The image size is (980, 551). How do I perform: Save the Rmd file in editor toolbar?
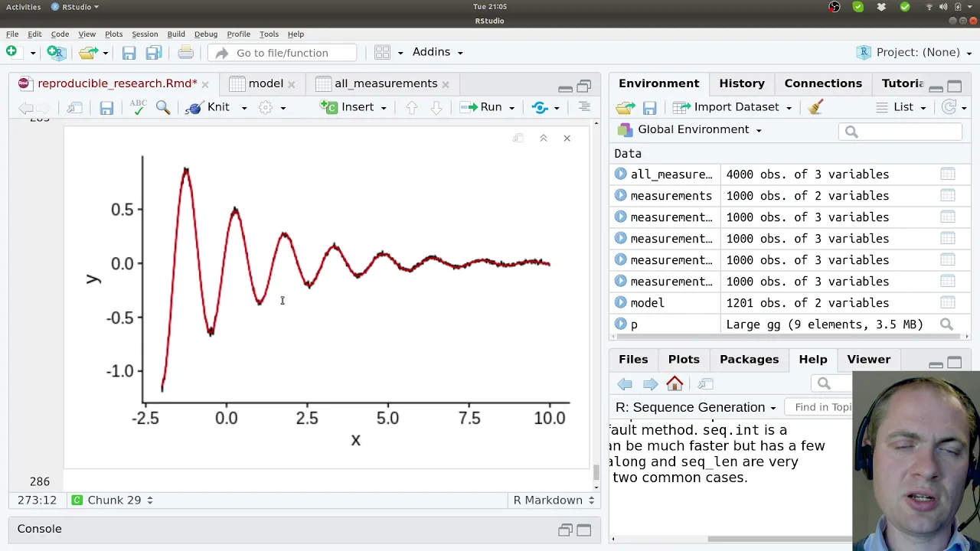coord(106,107)
